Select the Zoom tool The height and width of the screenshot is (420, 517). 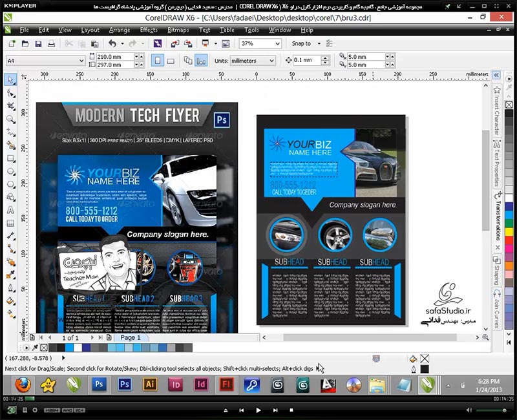(x=11, y=119)
